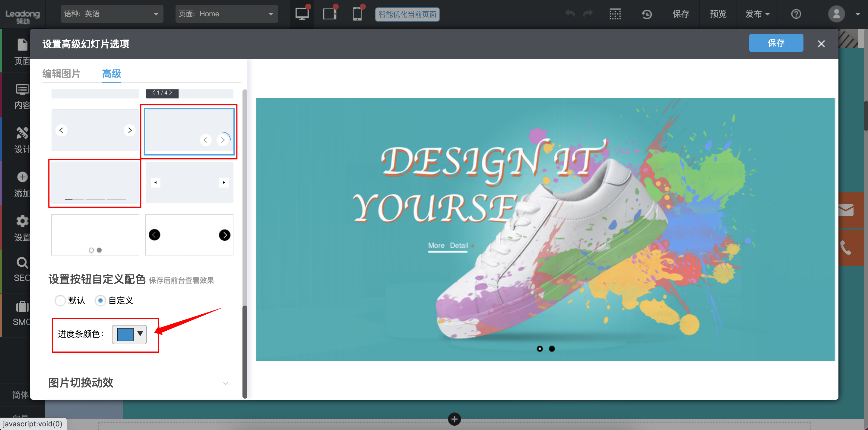
Task: Open the help question mark icon
Action: click(796, 14)
